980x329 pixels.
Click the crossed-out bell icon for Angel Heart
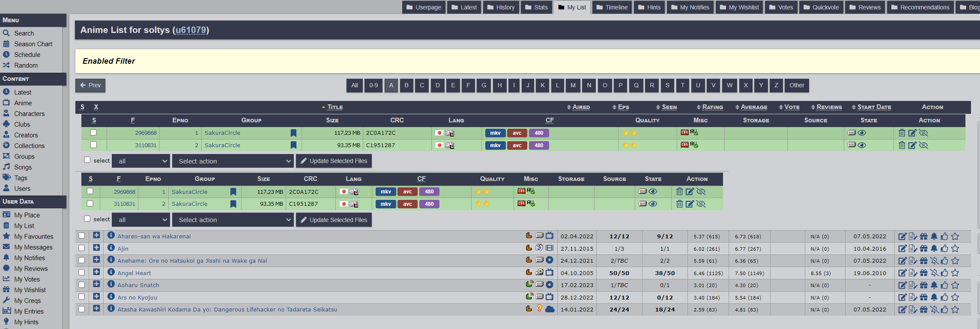(x=934, y=273)
